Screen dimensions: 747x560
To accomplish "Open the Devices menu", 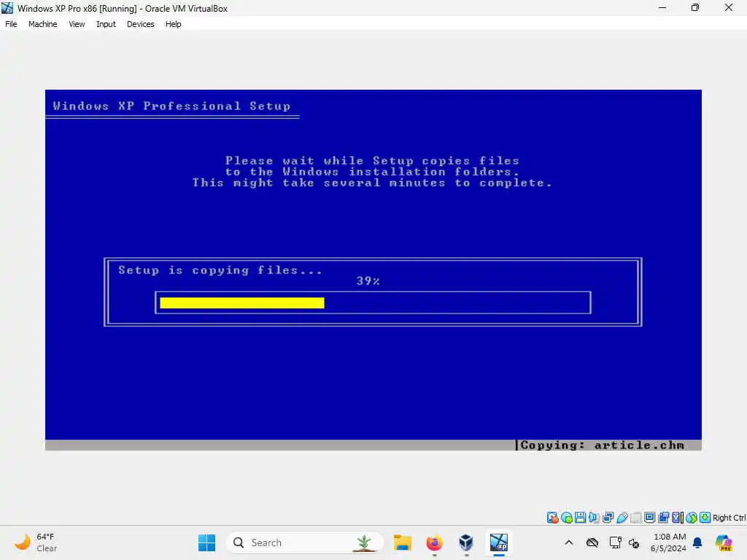I will (x=141, y=24).
